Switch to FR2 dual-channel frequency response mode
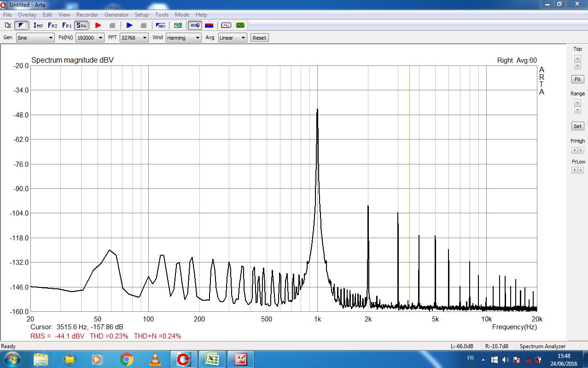This screenshot has width=588, height=368. pyautogui.click(x=52, y=25)
